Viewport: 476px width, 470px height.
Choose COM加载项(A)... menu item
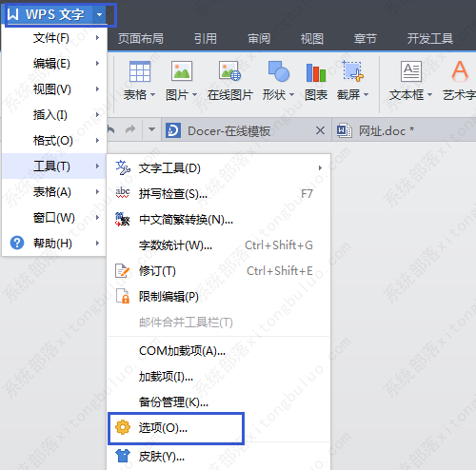(x=219, y=351)
